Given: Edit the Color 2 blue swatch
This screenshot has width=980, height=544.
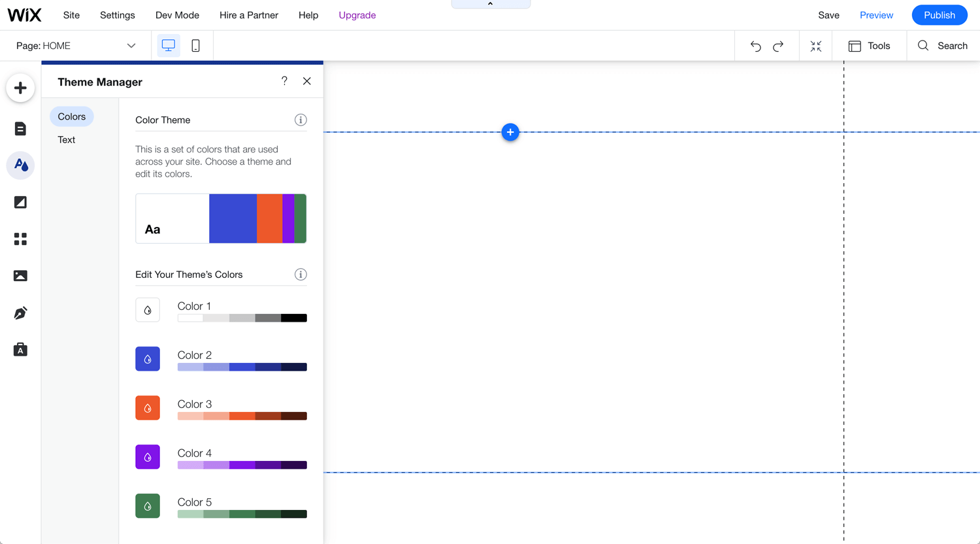Looking at the screenshot, I should 148,359.
